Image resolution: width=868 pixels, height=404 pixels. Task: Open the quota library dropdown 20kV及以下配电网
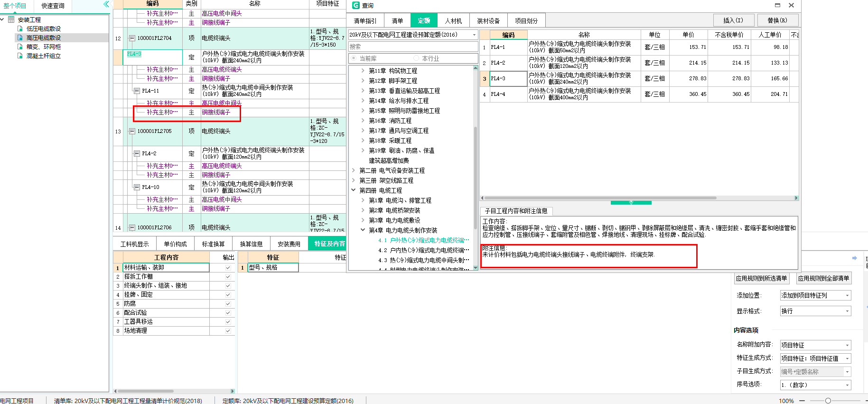474,35
